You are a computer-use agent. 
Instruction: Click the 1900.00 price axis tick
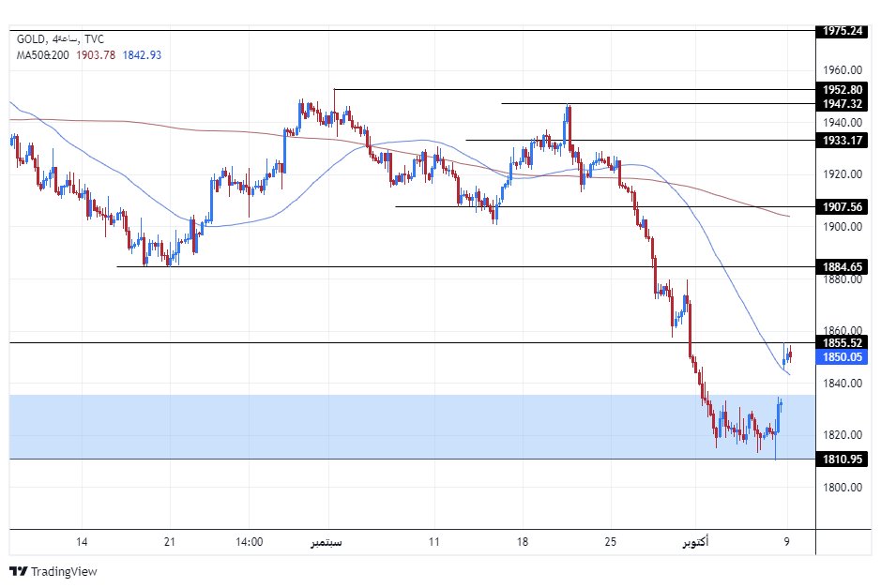pos(843,227)
